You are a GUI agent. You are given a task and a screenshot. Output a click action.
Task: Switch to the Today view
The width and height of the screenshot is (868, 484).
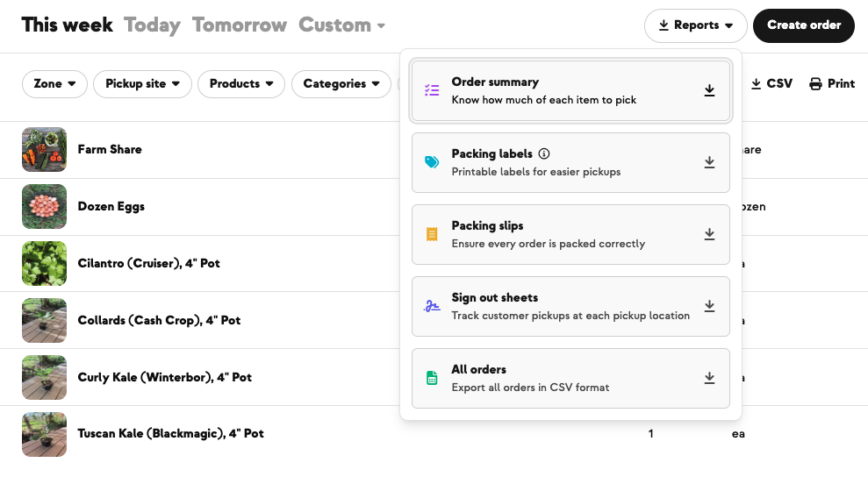tap(152, 25)
